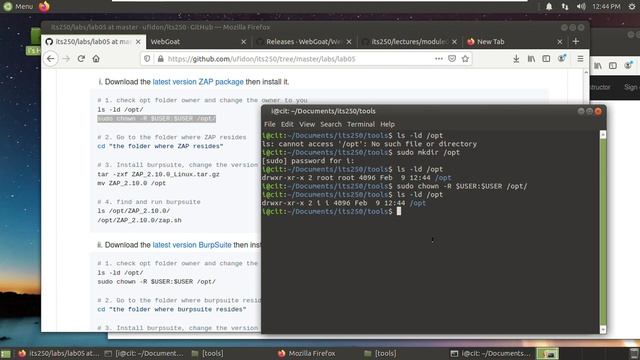
Task: Switch to its250/labs/lab05 taskbar entry
Action: pos(58,353)
